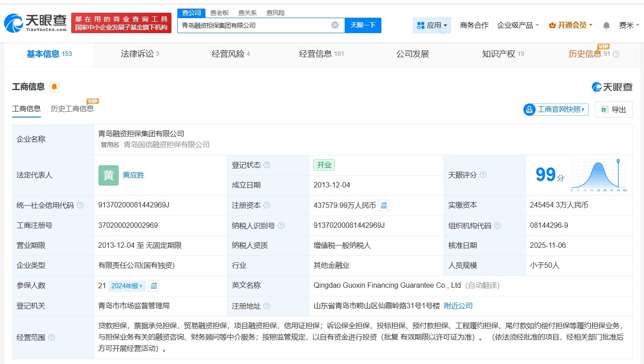Open the trend chart icon beside 参保人数
The height and width of the screenshot is (364, 644).
154,285
